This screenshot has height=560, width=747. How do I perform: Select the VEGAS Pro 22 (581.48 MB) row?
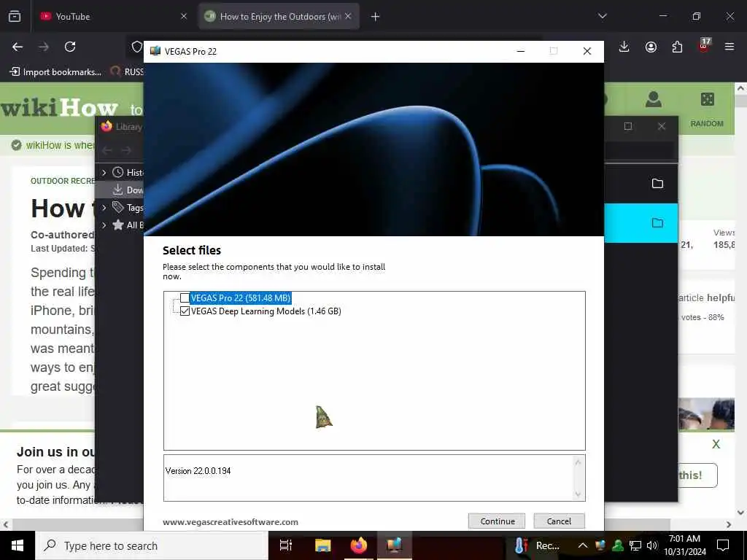click(241, 298)
